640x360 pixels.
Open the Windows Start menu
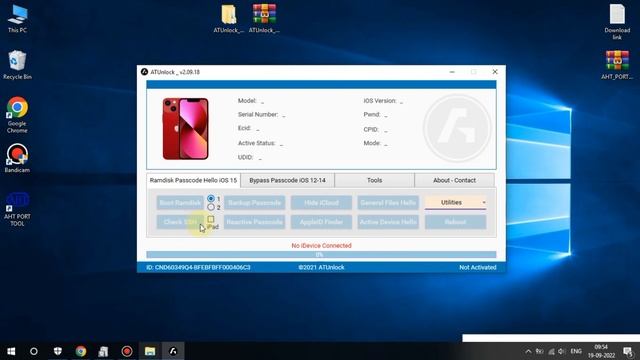pos(11,351)
